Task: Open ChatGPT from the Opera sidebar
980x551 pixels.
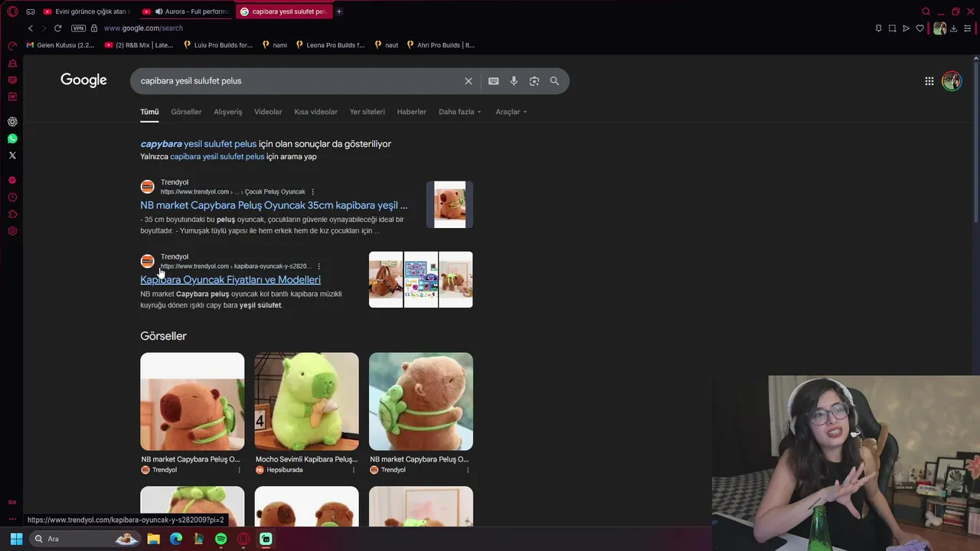Action: click(x=12, y=122)
